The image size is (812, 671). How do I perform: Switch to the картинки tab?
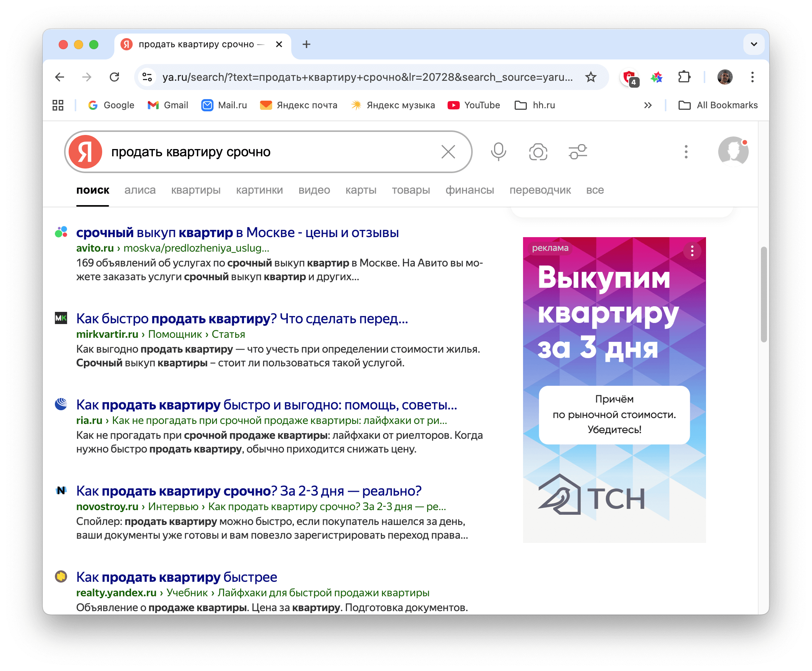(259, 190)
